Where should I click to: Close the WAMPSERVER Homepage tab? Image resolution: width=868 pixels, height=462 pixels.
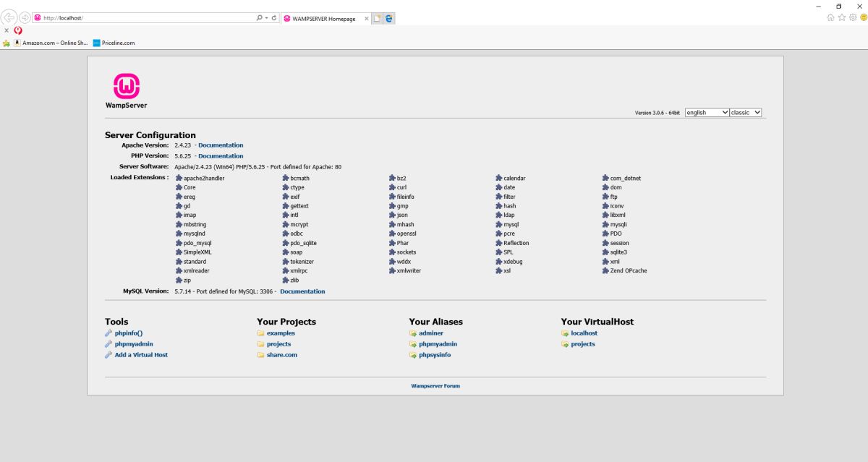click(x=366, y=19)
